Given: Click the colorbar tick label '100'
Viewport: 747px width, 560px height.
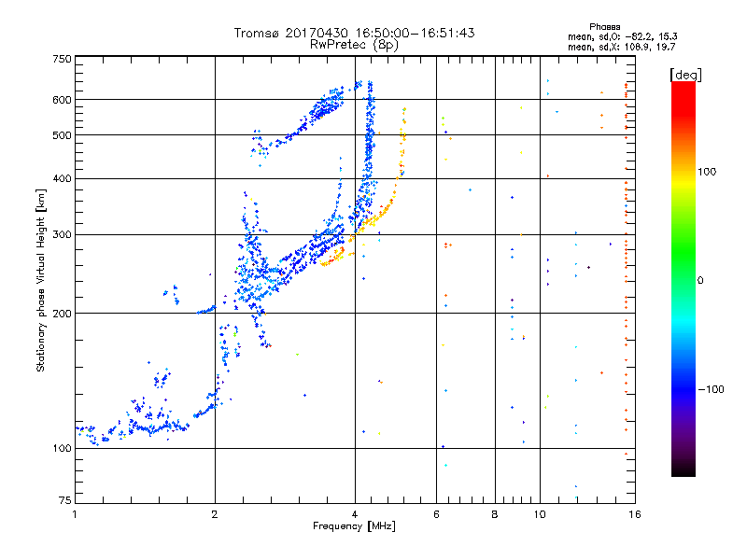Looking at the screenshot, I should (x=707, y=172).
